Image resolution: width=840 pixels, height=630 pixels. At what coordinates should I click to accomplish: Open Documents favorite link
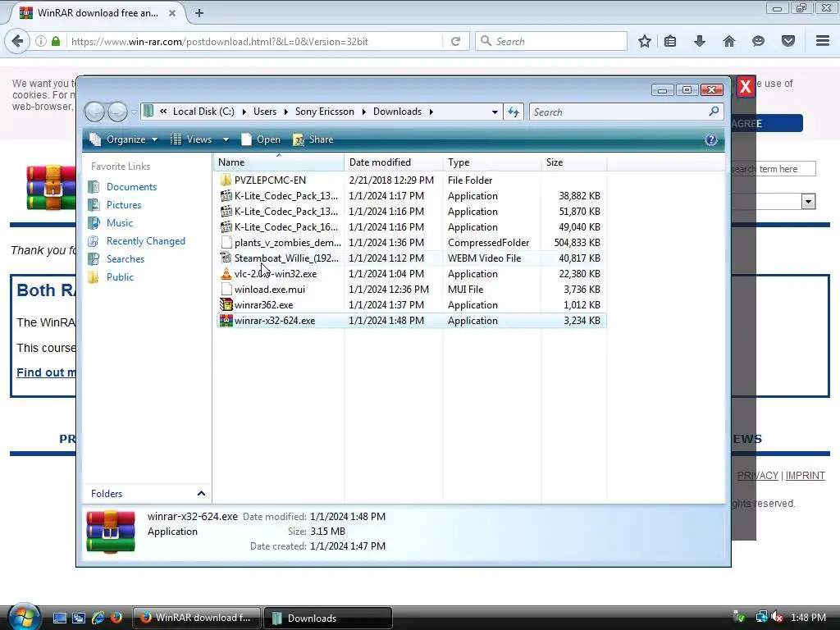point(131,187)
